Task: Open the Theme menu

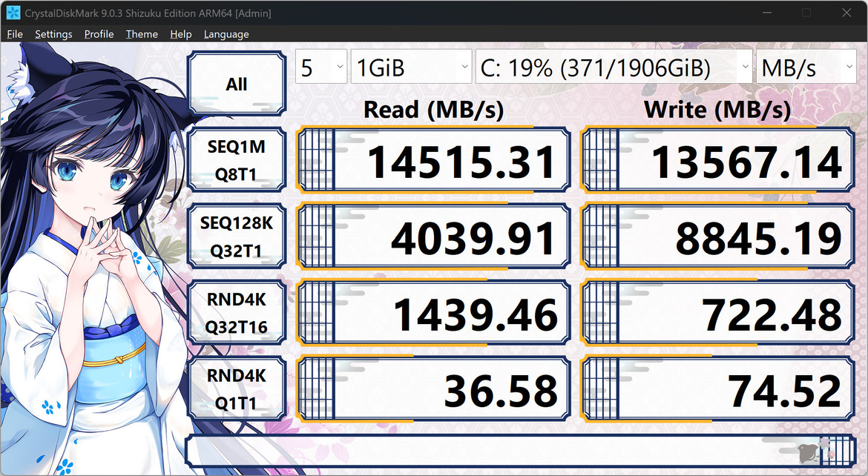Action: (142, 34)
